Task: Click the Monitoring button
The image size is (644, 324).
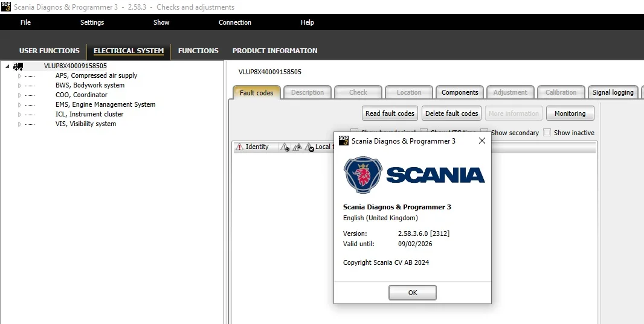Action: (570, 113)
